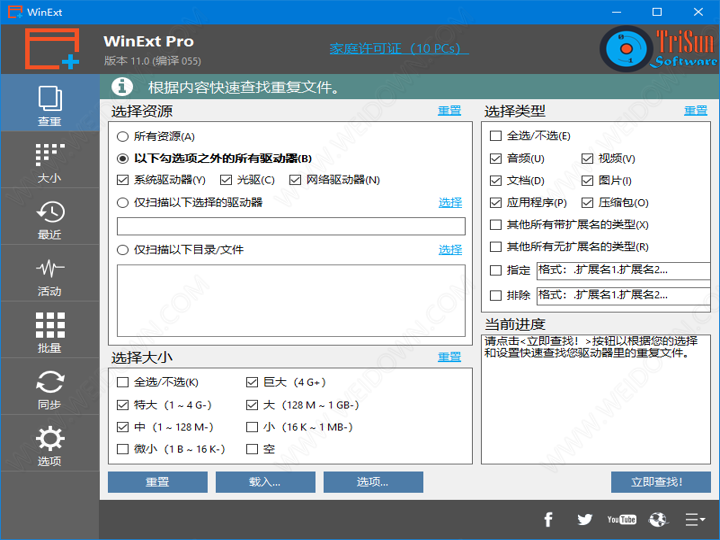Open the 选项 options gear in sidebar
This screenshot has height=540, width=720.
(x=50, y=444)
